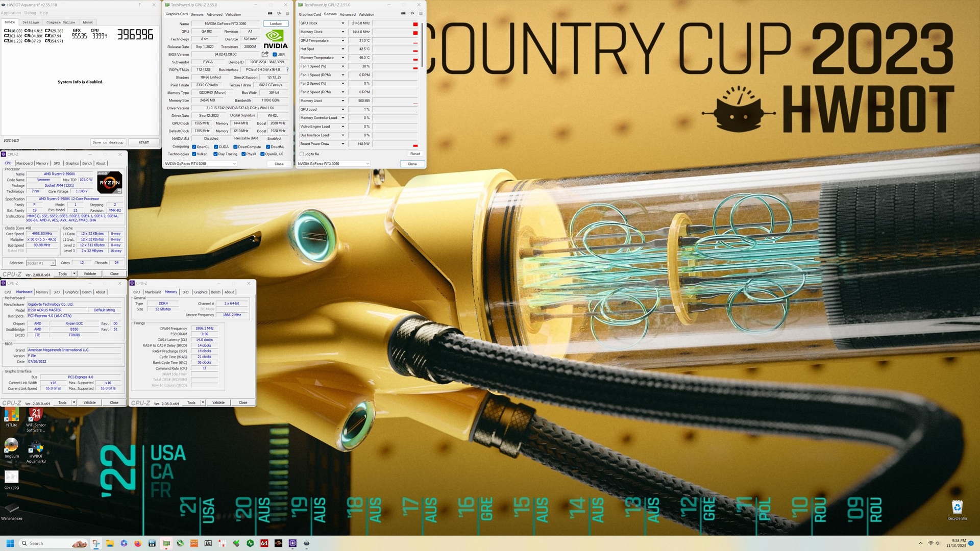Expand GPU Temperature sensor dropdown
980x551 pixels.
click(342, 40)
